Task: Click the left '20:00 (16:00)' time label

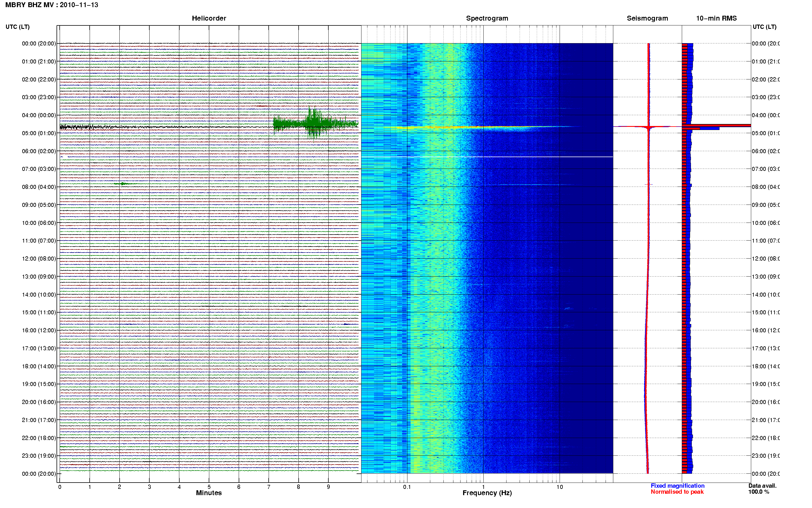Action: (39, 402)
